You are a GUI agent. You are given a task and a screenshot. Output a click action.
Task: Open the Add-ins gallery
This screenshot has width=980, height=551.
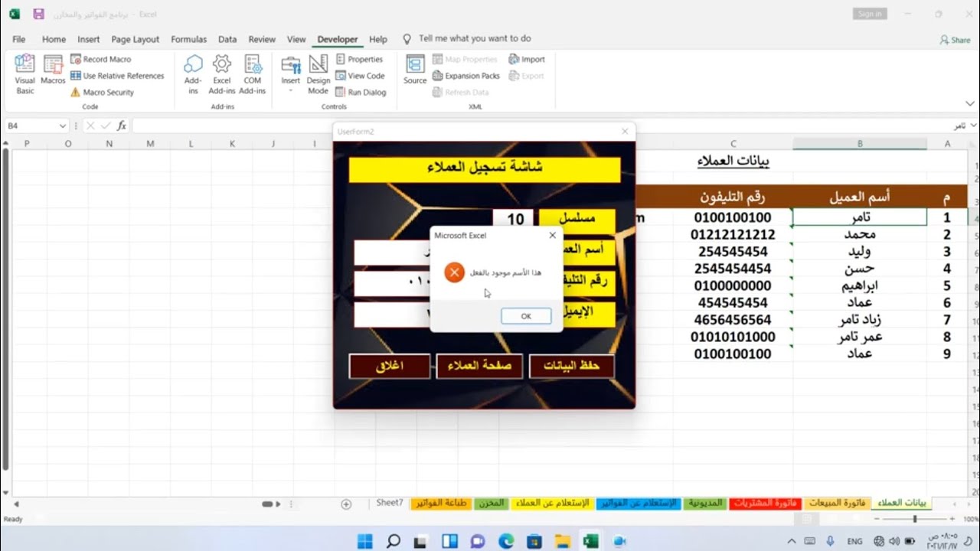coord(193,73)
